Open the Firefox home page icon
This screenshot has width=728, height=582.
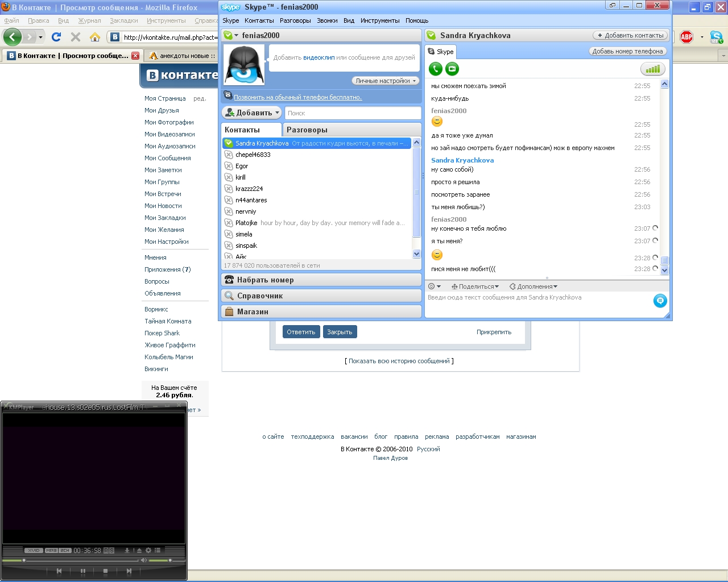pyautogui.click(x=95, y=37)
